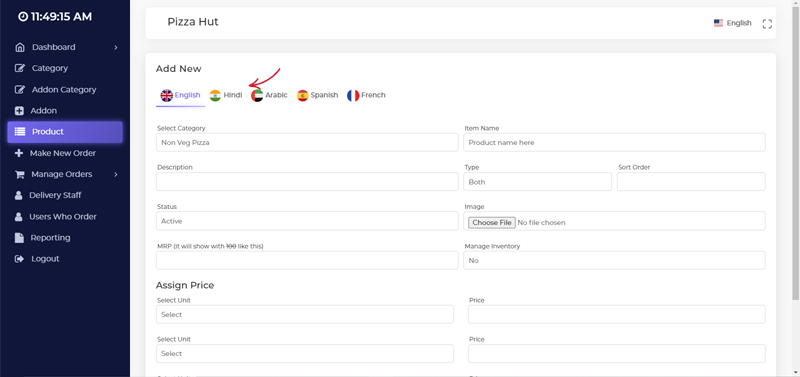Viewport: 800px width, 377px height.
Task: Switch to the Spanish language tab
Action: 317,95
